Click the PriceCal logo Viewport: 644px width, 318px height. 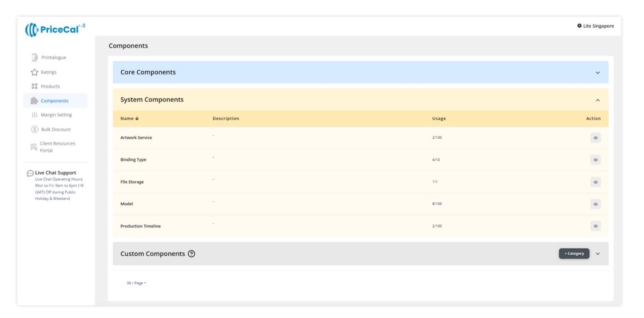55,29
